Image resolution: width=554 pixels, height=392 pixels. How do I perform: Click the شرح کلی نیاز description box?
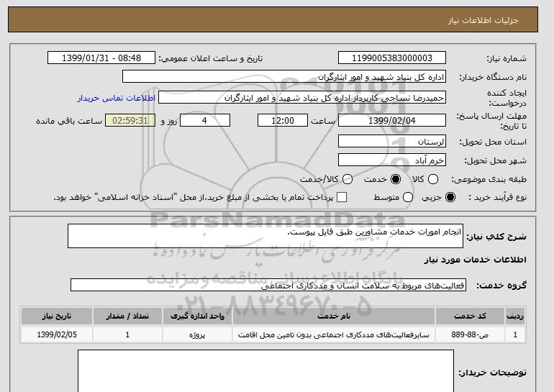(265, 235)
